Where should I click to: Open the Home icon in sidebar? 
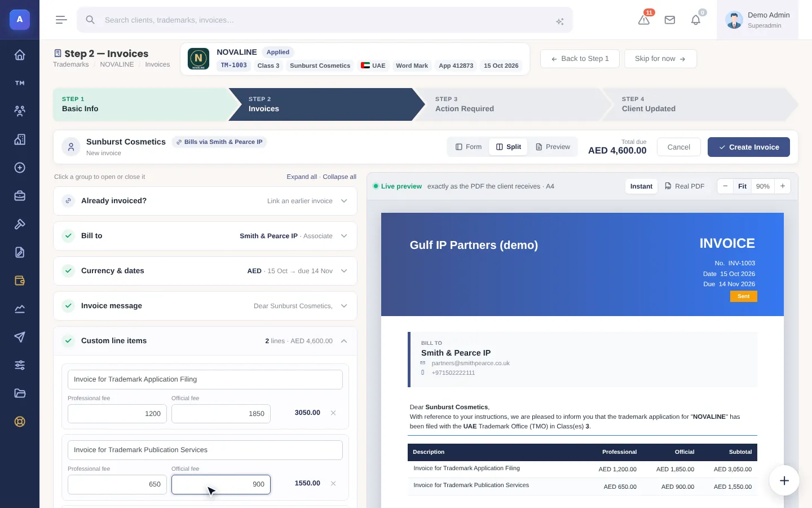(20, 55)
